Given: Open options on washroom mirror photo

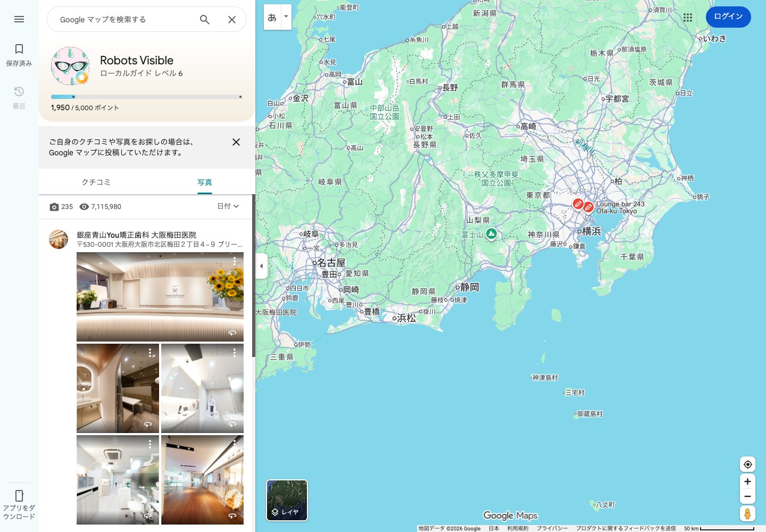Looking at the screenshot, I should (x=150, y=352).
